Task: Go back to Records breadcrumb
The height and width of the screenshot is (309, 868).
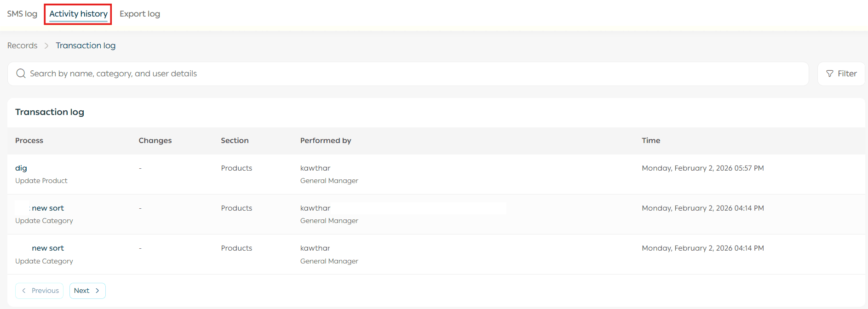Action: (x=23, y=46)
